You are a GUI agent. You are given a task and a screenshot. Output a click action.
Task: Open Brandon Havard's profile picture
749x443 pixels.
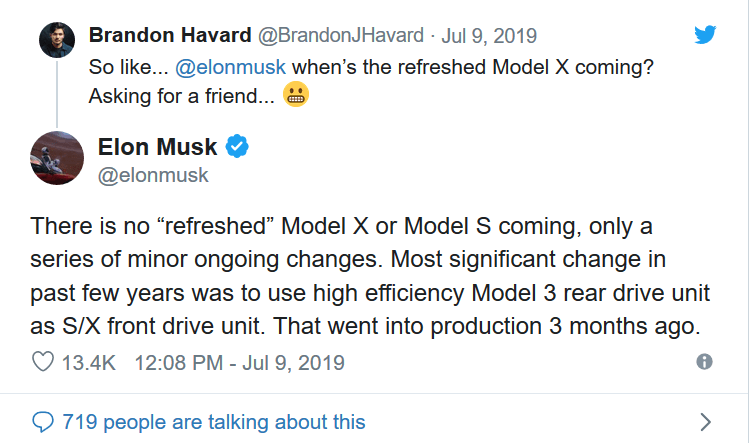coord(57,40)
